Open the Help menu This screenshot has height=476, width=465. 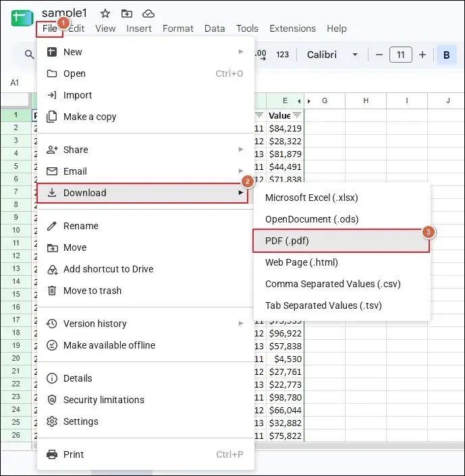[x=337, y=28]
